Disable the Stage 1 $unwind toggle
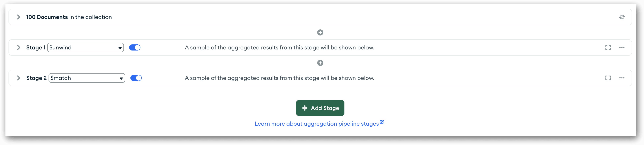 (x=135, y=47)
